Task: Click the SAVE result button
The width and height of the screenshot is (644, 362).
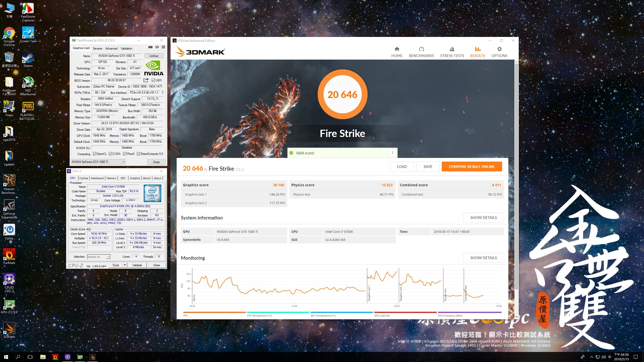Action: tap(428, 166)
